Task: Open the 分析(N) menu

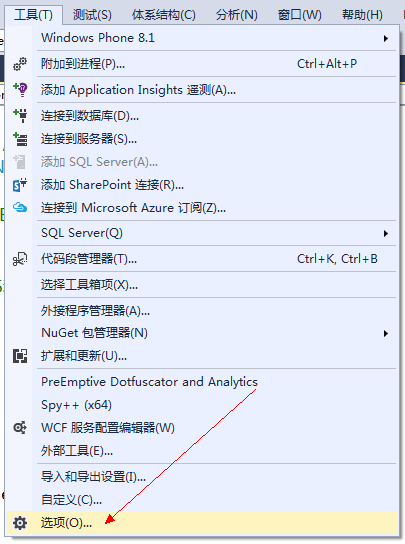Action: pyautogui.click(x=237, y=15)
